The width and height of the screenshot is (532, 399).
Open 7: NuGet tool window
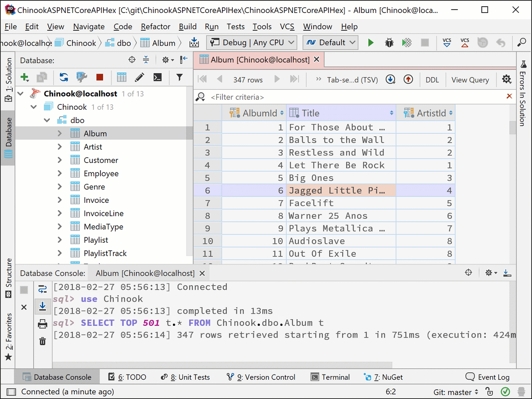point(383,377)
